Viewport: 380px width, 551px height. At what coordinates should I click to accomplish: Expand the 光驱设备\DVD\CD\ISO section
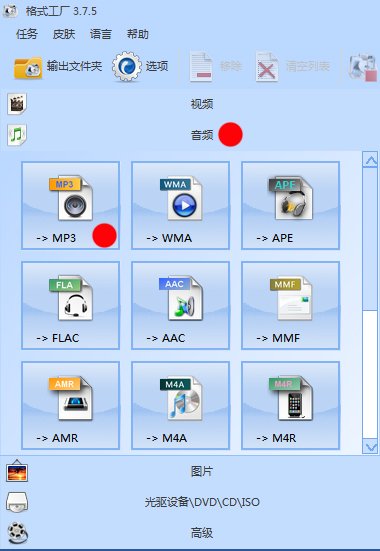190,502
